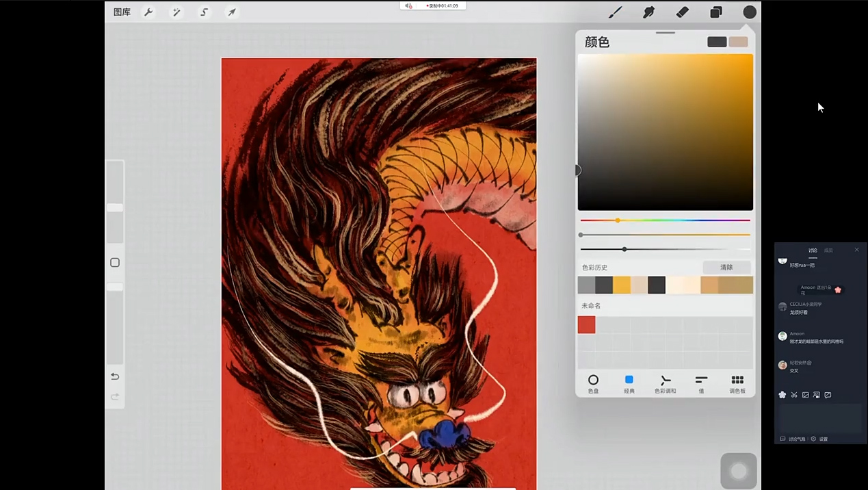This screenshot has width=868, height=490.
Task: Click the recording timer indicator
Action: click(x=442, y=5)
